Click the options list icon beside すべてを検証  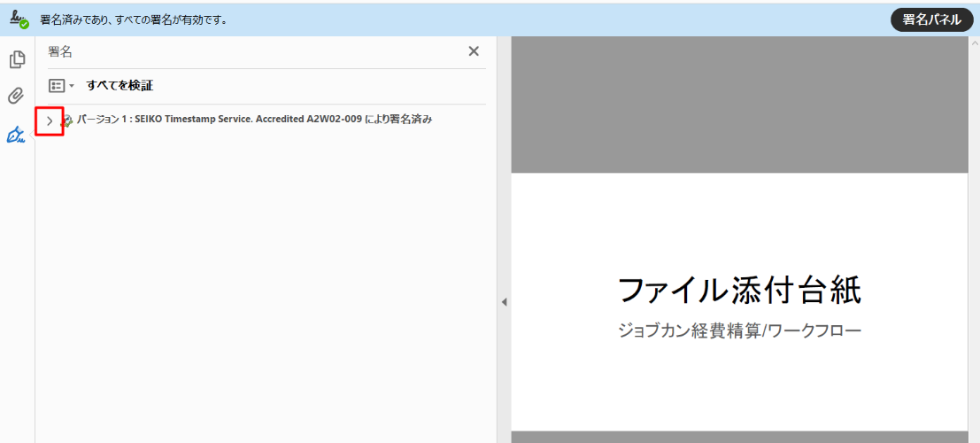57,86
